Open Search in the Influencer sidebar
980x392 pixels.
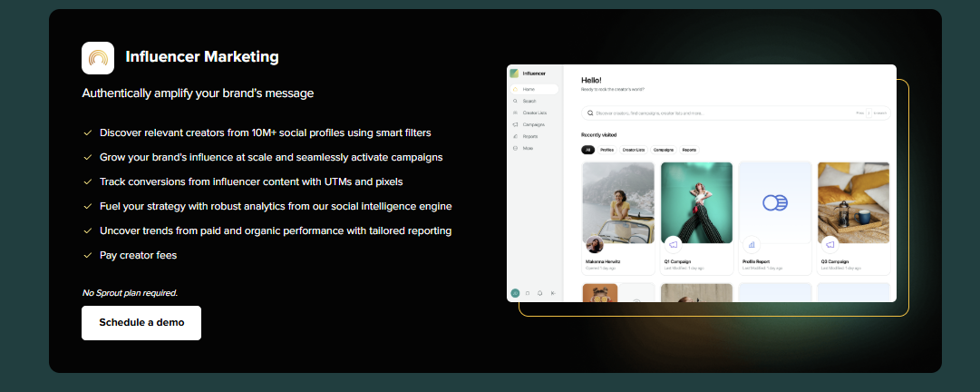click(x=534, y=101)
